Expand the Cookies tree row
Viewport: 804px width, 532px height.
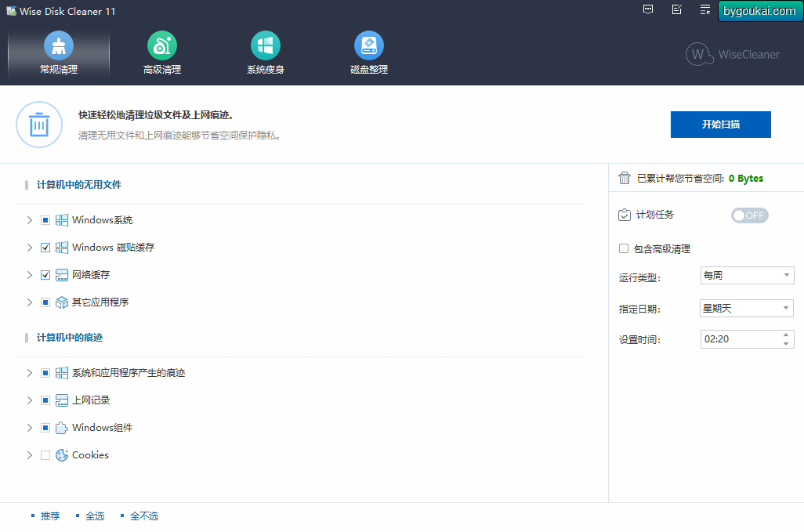point(29,455)
